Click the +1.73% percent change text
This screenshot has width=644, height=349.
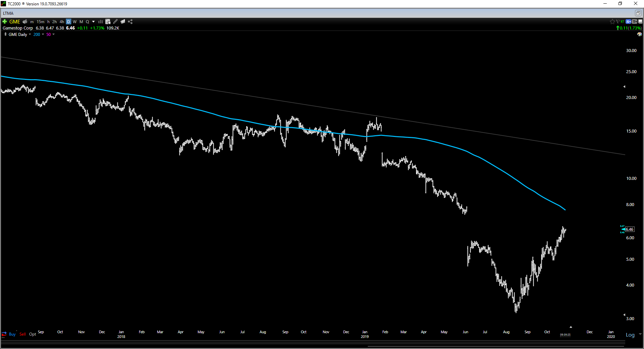pos(97,28)
